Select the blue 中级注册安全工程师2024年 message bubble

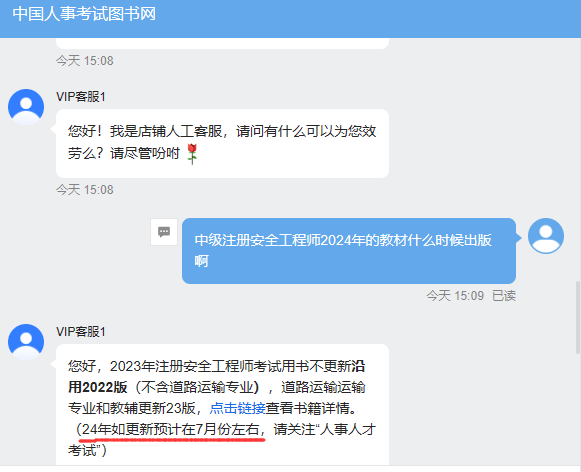pyautogui.click(x=349, y=251)
